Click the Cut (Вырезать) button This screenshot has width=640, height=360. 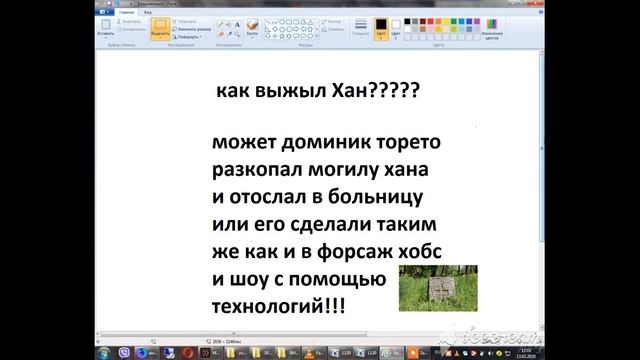click(x=129, y=22)
